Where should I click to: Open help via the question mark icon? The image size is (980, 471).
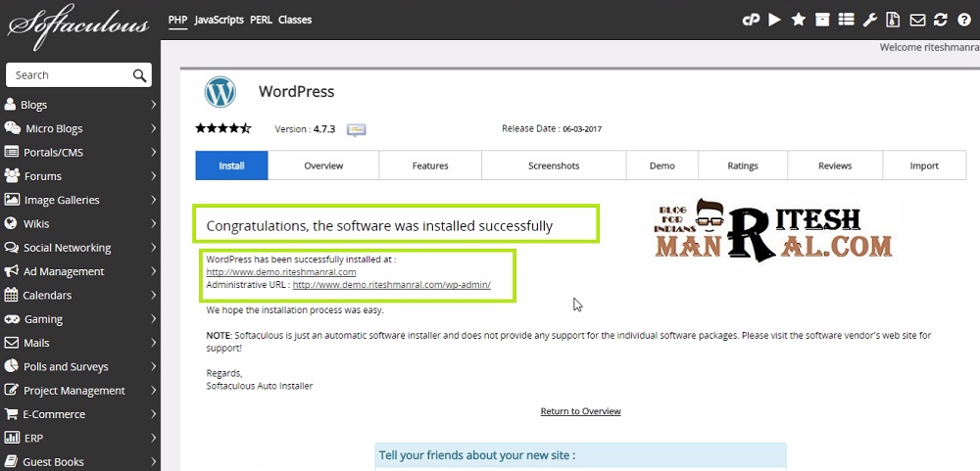[x=964, y=20]
